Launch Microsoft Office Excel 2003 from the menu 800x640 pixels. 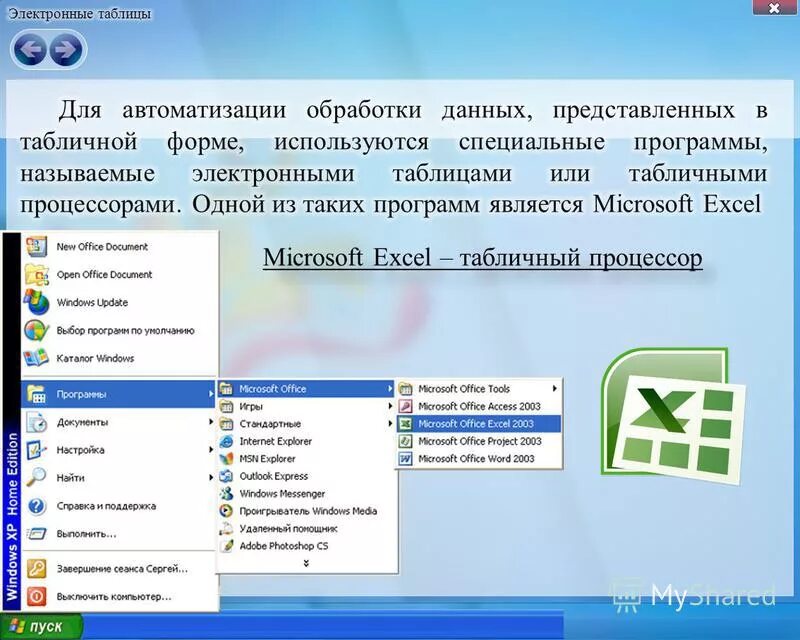478,423
